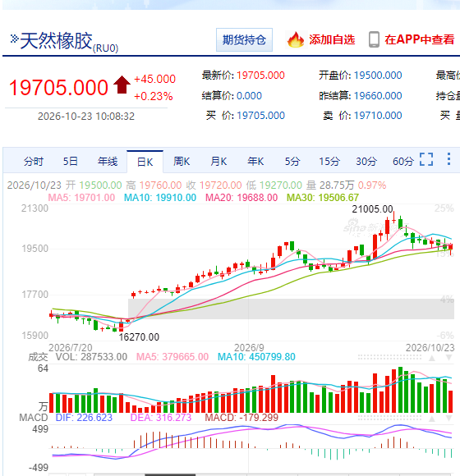Click the volume MA10: 450799.80 label

(256, 357)
